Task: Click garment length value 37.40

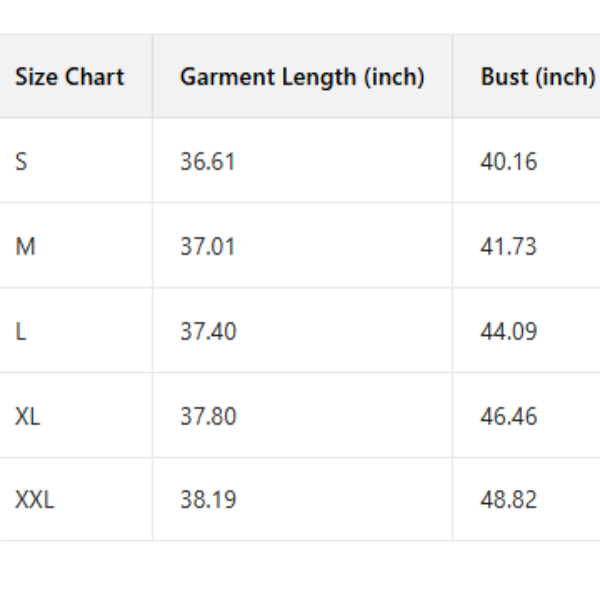Action: (x=208, y=331)
